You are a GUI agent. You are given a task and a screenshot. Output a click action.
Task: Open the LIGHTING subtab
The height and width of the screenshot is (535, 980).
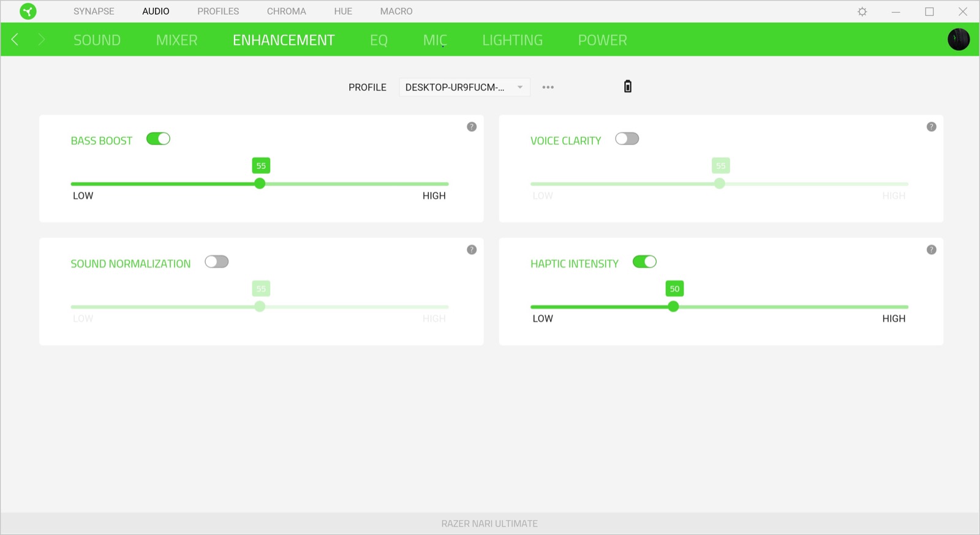coord(512,40)
